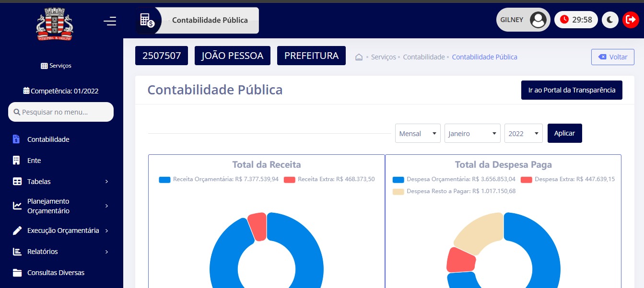Click the Voltar button
644x288 pixels.
tap(613, 57)
